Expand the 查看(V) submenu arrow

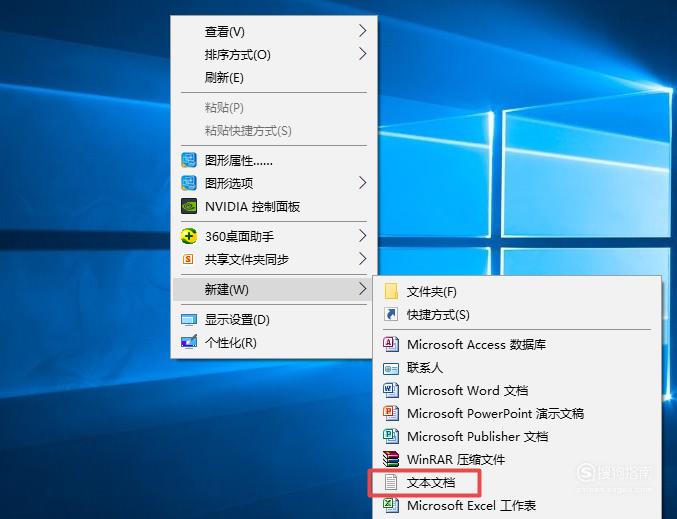[363, 31]
